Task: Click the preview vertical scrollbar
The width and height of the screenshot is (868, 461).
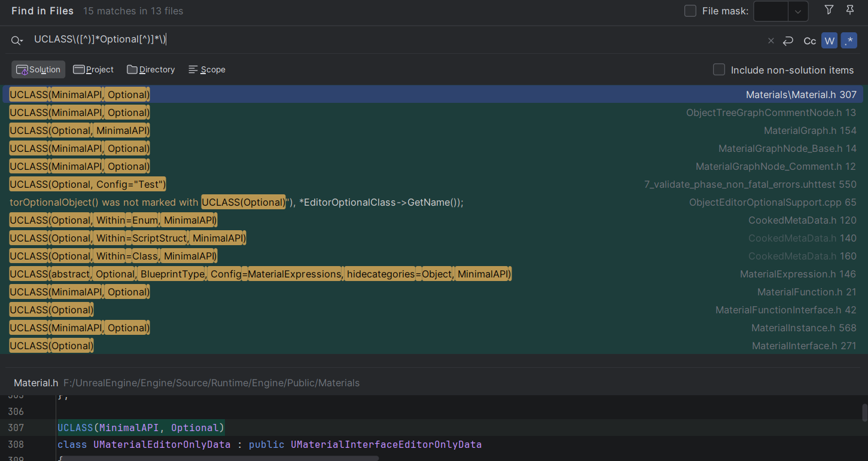Action: click(x=864, y=413)
